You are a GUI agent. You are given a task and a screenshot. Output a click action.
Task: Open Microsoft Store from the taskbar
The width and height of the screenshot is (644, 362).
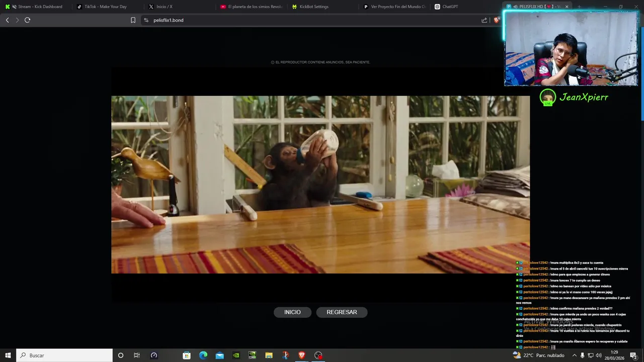click(187, 355)
